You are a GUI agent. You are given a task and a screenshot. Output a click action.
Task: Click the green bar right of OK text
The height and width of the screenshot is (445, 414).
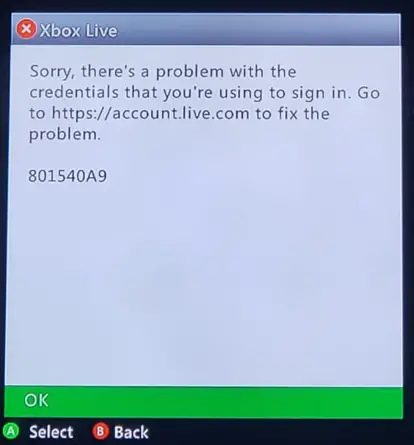(227, 401)
